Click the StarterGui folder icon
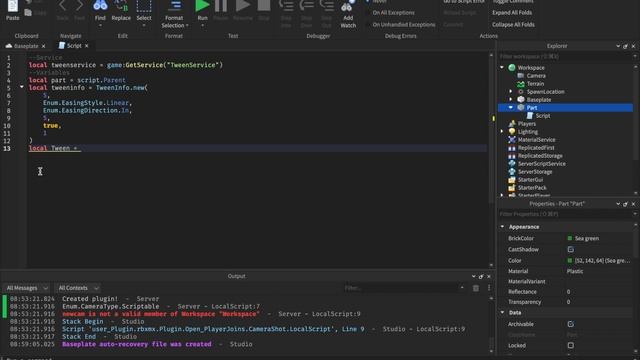This screenshot has width=640, height=360. click(512, 180)
